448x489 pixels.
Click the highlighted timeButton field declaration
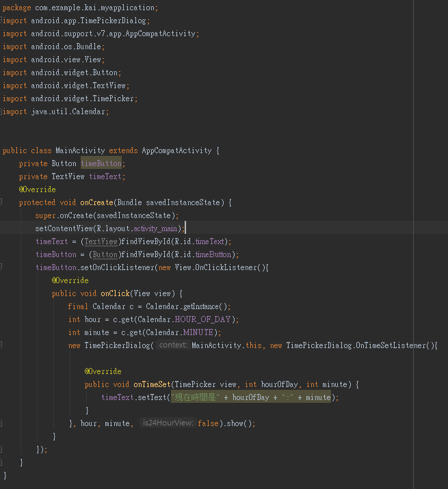pyautogui.click(x=101, y=163)
